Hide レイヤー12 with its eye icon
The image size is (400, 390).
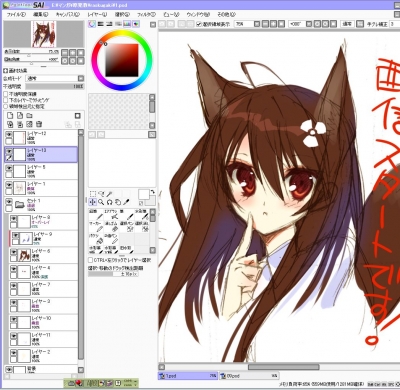pyautogui.click(x=9, y=134)
